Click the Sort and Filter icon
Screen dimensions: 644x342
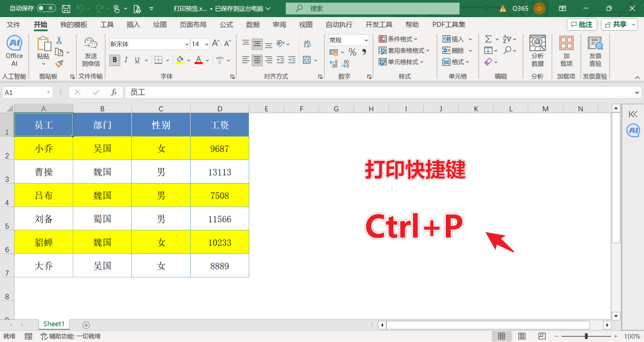tap(507, 39)
